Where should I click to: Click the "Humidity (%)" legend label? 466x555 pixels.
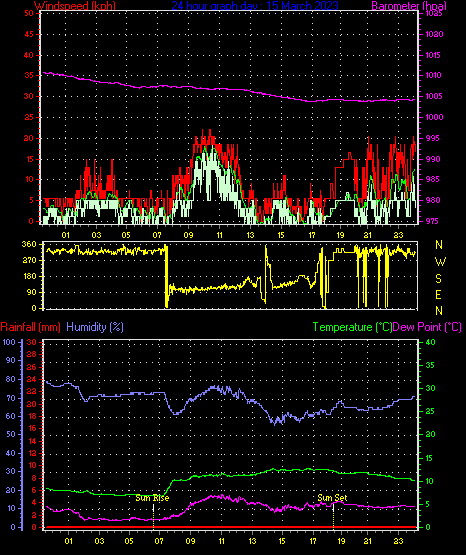(x=95, y=327)
